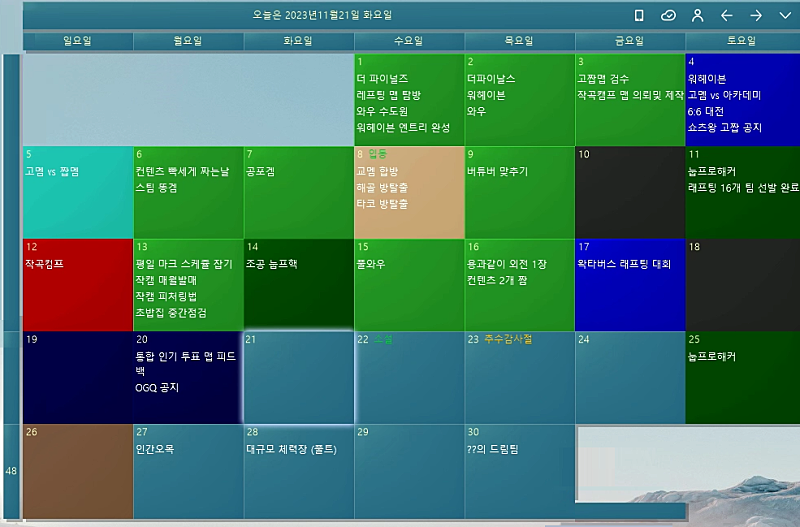Click '더 파이널즈' event on day 1
This screenshot has height=527, width=800.
382,79
